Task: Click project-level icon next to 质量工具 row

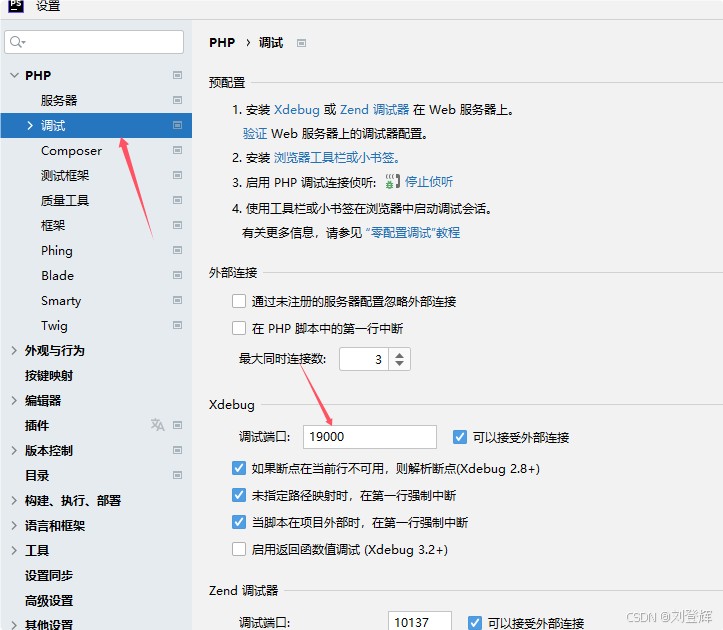Action: pos(177,200)
